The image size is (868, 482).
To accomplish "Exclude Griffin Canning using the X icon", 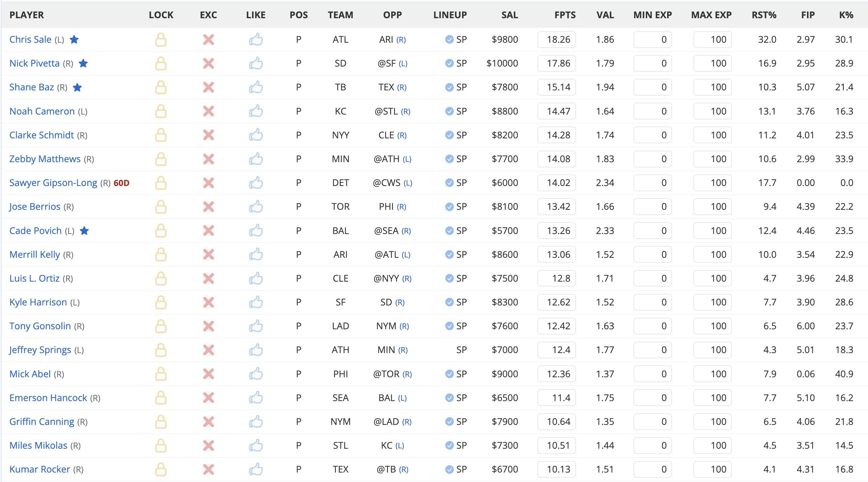I will pos(209,422).
